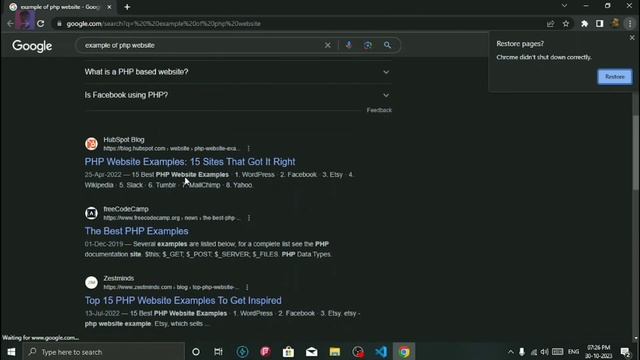Share this page using the share icon

[x=550, y=24]
